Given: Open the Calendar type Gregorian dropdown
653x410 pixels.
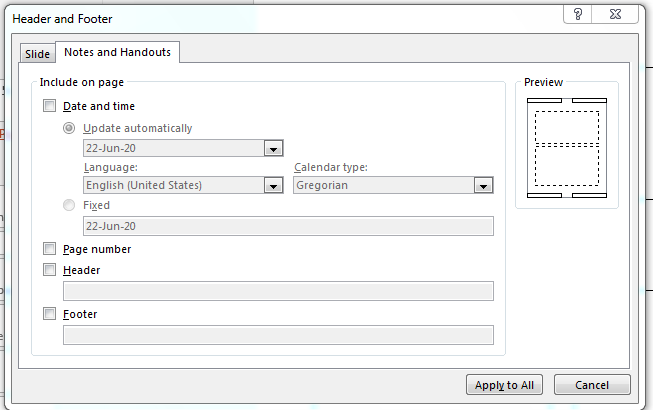Looking at the screenshot, I should click(484, 185).
